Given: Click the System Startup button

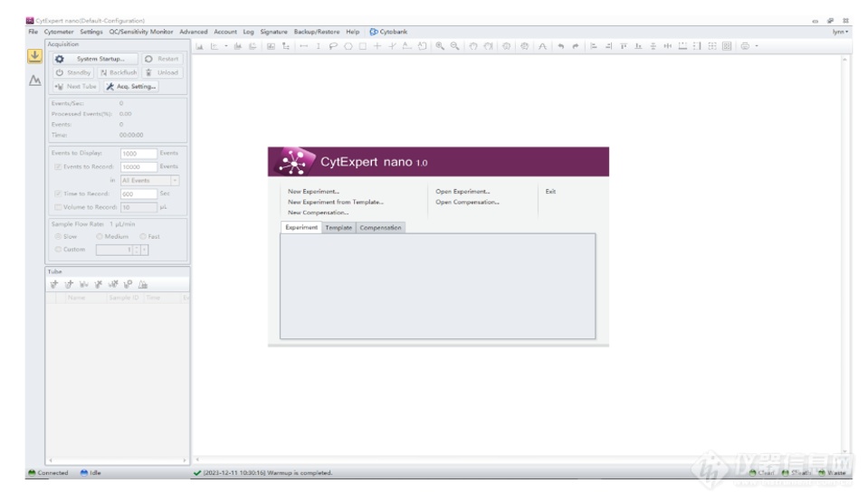Looking at the screenshot, I should pyautogui.click(x=94, y=59).
